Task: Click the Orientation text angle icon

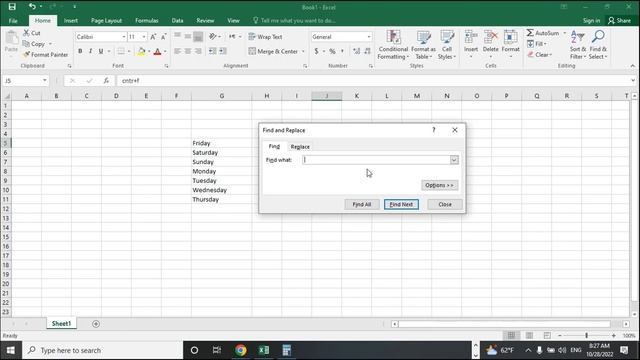Action: pos(212,37)
